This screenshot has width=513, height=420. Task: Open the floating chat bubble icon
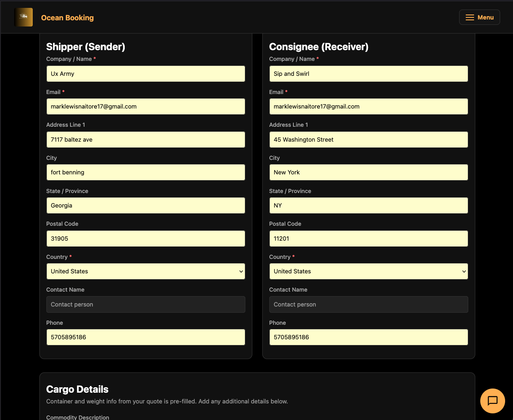(x=492, y=401)
